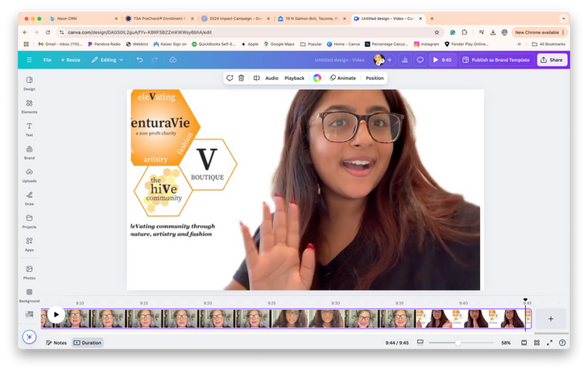Open the Resize dropdown

(x=71, y=60)
